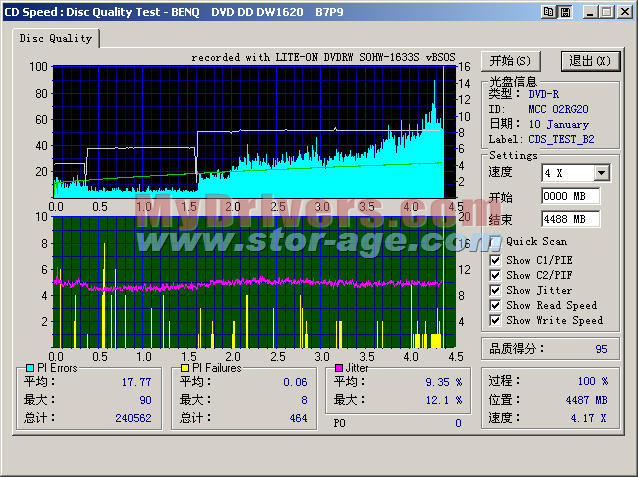Enable the Quick Scan checkbox

point(496,241)
